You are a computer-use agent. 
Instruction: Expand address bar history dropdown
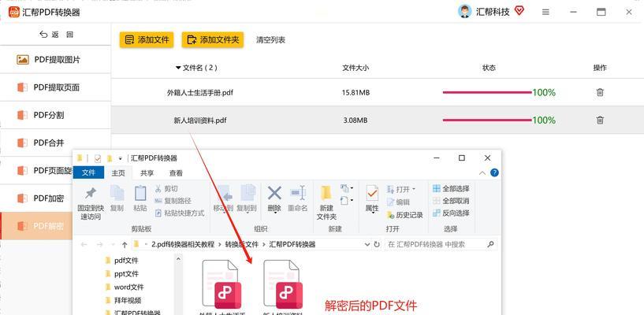pyautogui.click(x=367, y=244)
